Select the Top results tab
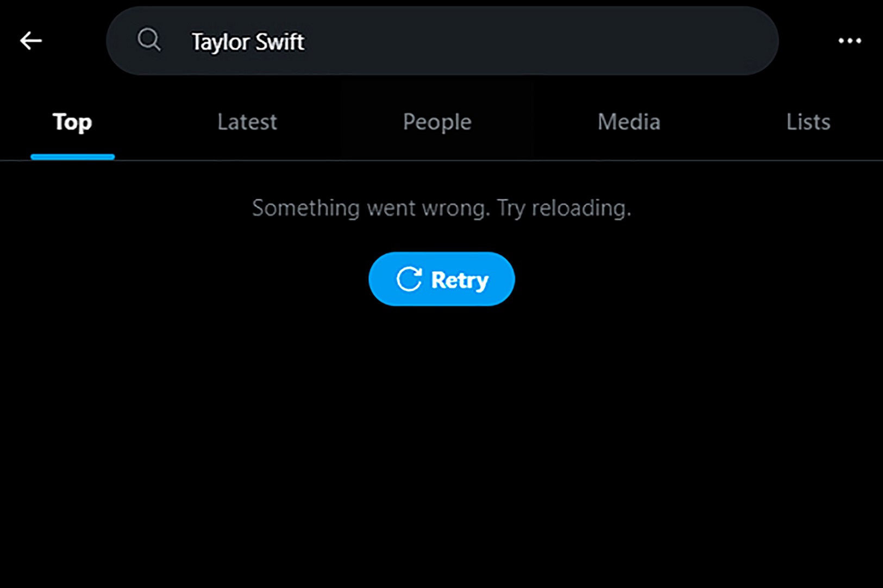 click(72, 122)
